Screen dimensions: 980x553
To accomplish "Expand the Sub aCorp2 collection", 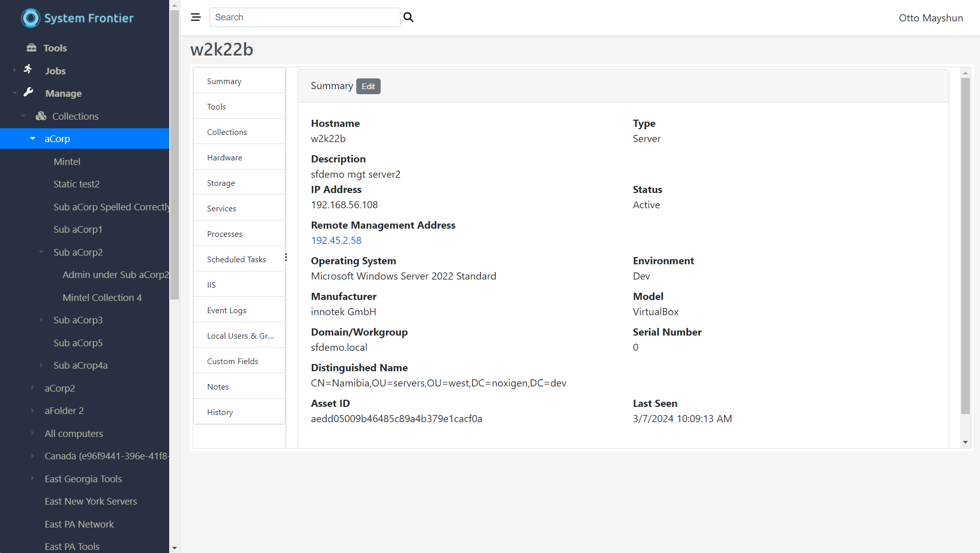I will [x=42, y=252].
